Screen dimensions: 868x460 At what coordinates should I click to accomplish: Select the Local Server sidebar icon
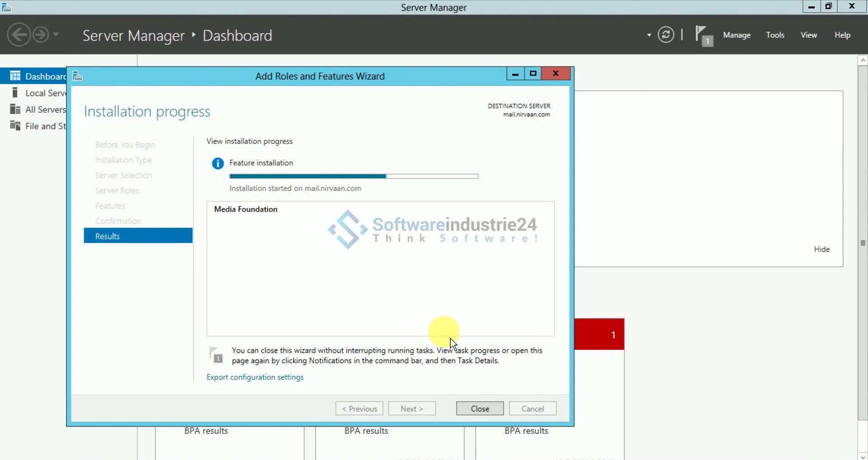pos(15,93)
